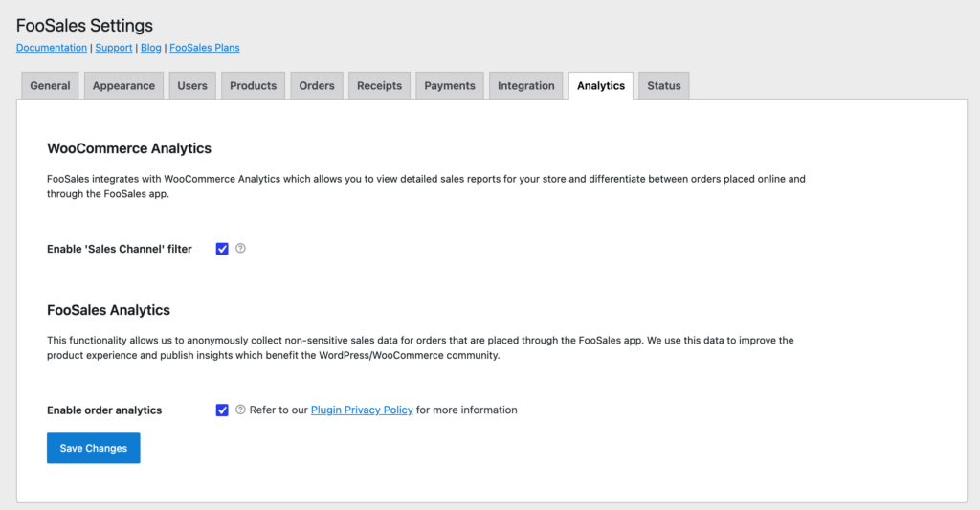This screenshot has width=980, height=510.
Task: Open the Documentation link
Action: point(52,48)
